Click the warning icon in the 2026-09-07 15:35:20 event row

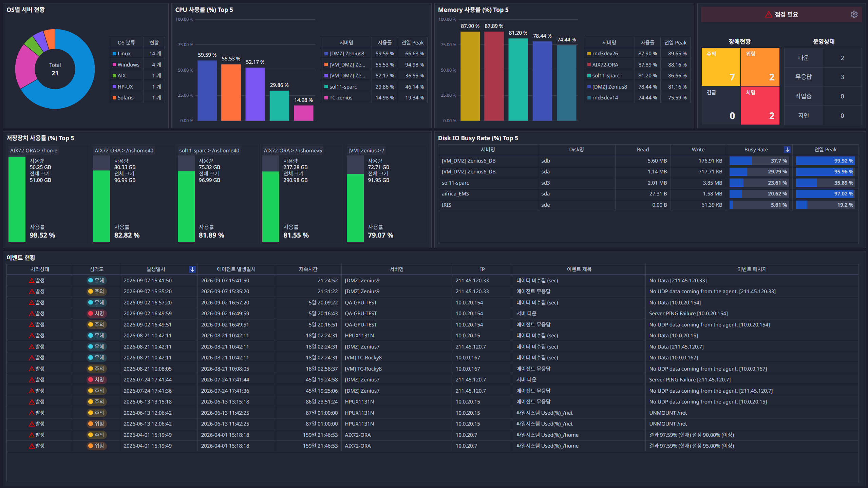(32, 292)
